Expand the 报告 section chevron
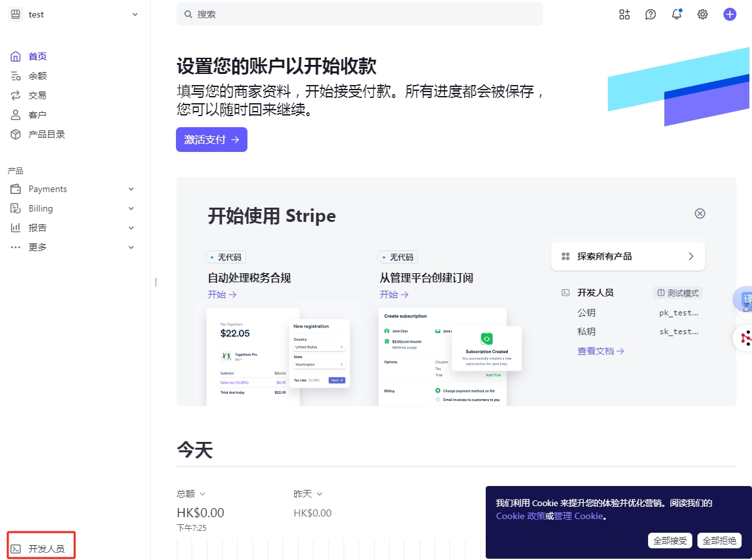The image size is (752, 560). pyautogui.click(x=131, y=228)
